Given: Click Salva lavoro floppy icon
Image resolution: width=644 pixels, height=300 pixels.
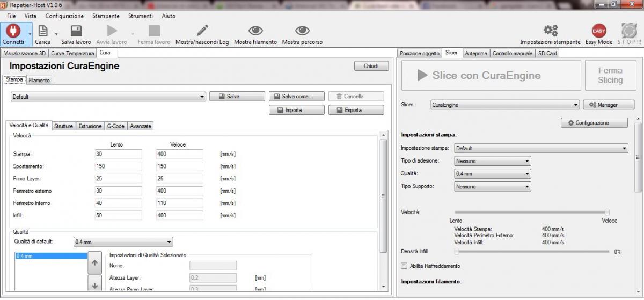Looking at the screenshot, I should tap(76, 31).
